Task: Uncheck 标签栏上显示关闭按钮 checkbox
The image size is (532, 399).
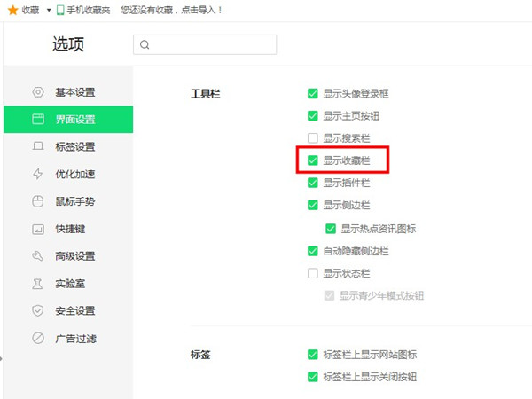Action: 312,377
